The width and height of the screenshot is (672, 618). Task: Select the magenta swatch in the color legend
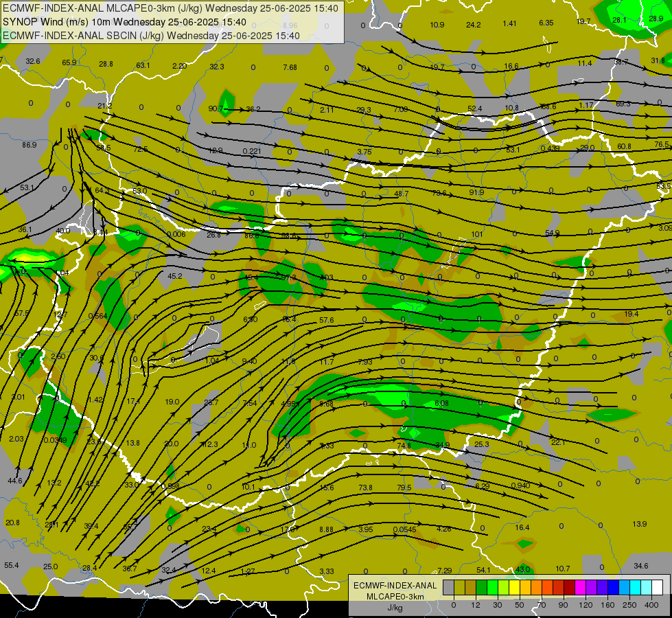click(x=580, y=587)
